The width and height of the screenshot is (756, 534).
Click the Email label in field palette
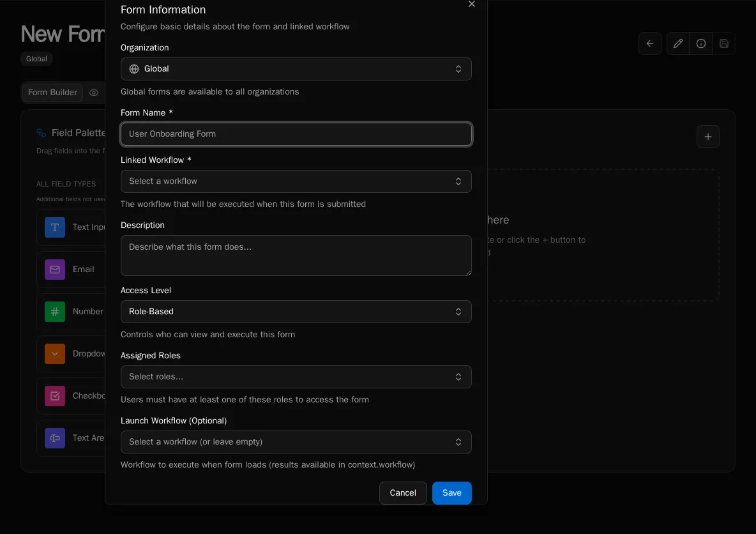pyautogui.click(x=84, y=269)
